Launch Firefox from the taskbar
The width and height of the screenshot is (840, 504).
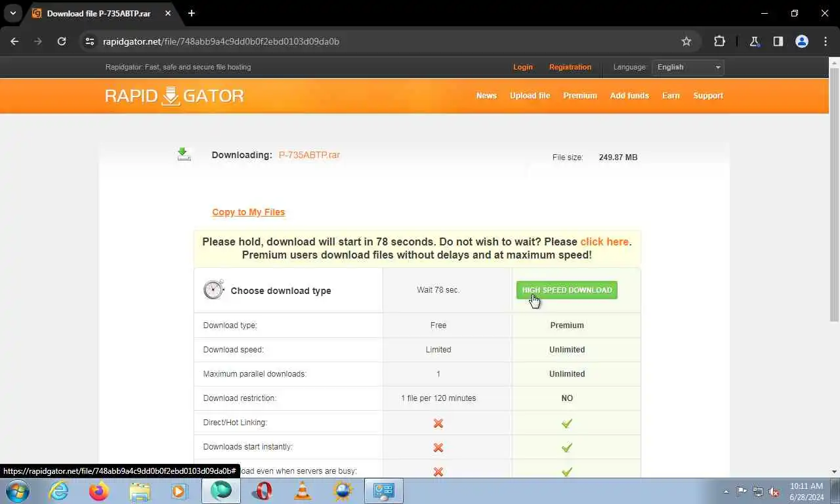point(99,491)
